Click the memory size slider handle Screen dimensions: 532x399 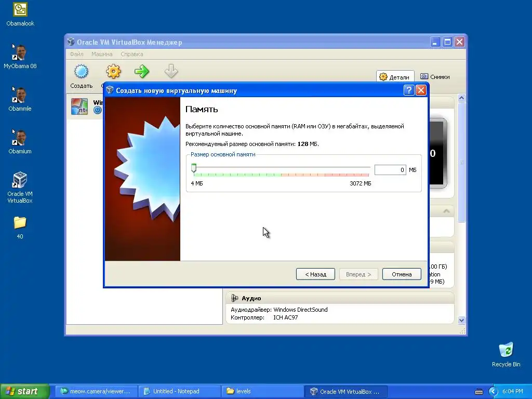(194, 168)
